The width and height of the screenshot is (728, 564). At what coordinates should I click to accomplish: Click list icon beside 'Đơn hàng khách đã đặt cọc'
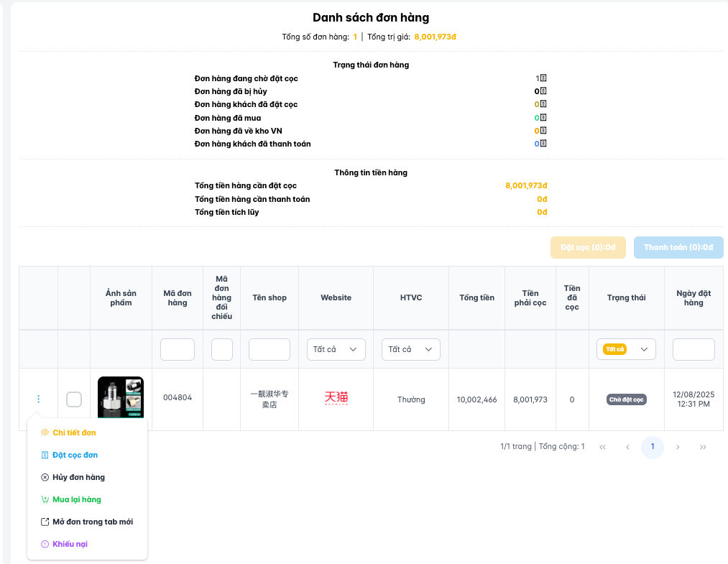coord(543,104)
